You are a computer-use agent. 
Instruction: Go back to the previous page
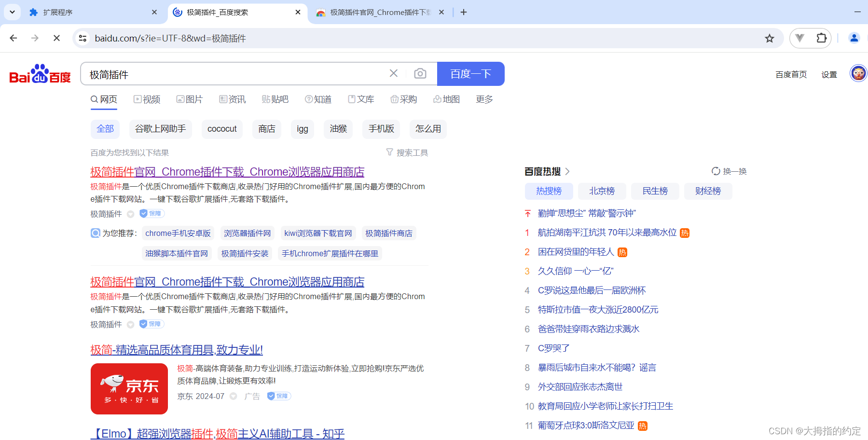(x=14, y=38)
